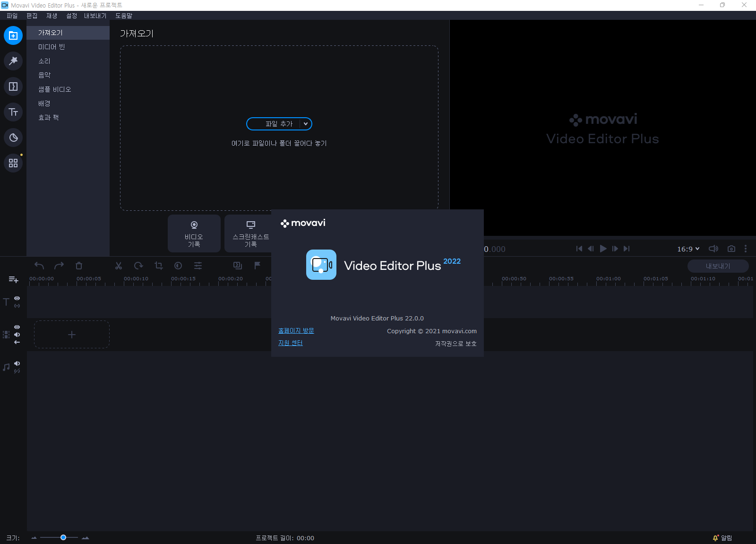Open the Transitions panel in the sidebar
Image resolution: width=756 pixels, height=544 pixels.
tap(13, 86)
